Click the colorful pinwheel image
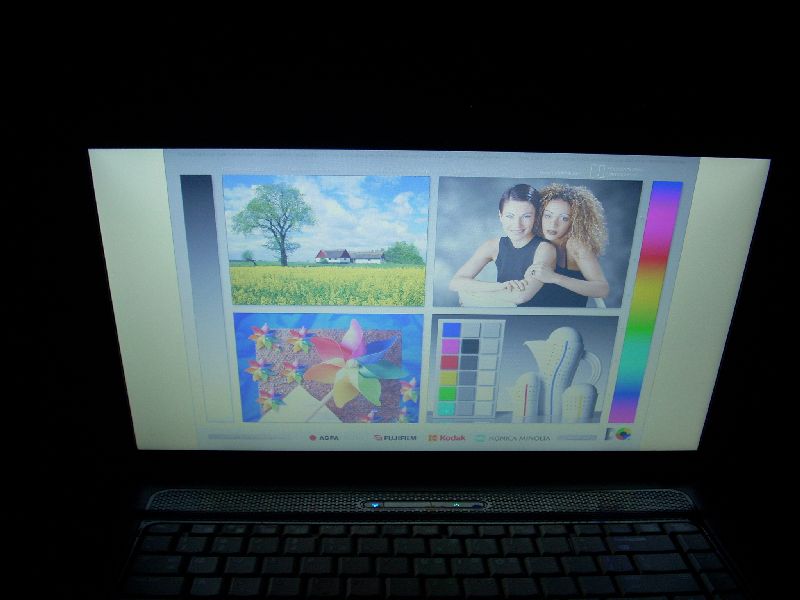This screenshot has height=600, width=800. point(329,368)
